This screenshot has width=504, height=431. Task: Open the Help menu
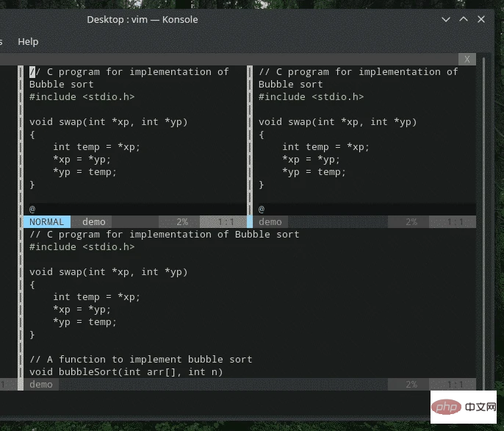[x=28, y=42]
